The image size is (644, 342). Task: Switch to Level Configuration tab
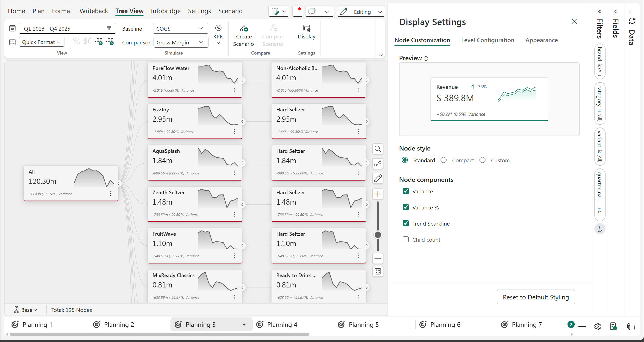487,40
